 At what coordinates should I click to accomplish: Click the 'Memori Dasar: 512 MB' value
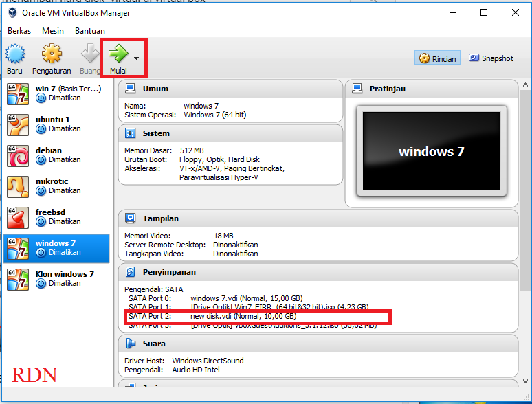(192, 150)
